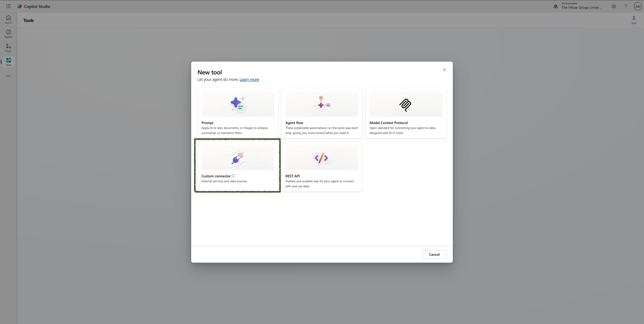Choose the REST API code illustration

tap(322, 158)
